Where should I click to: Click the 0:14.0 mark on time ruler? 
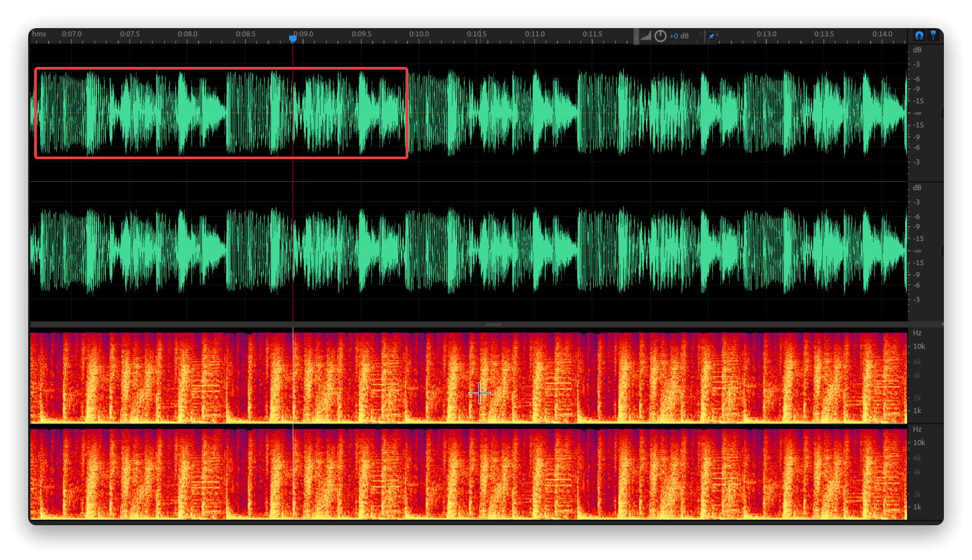point(882,33)
